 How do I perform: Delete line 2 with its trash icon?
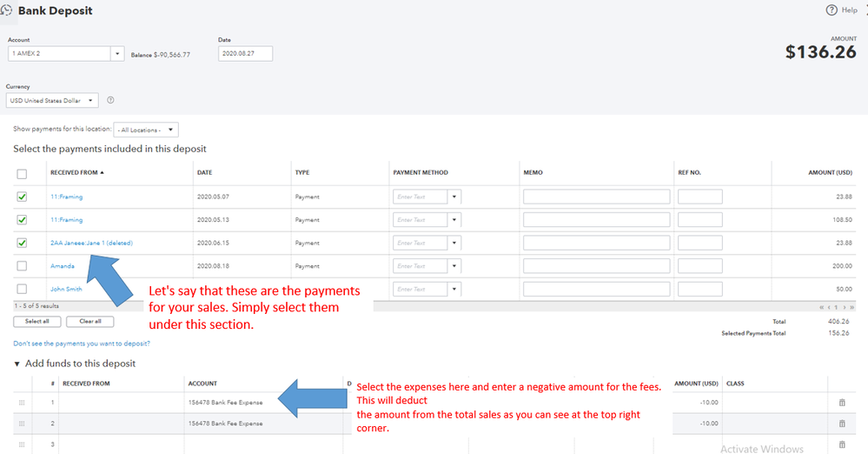coord(842,424)
